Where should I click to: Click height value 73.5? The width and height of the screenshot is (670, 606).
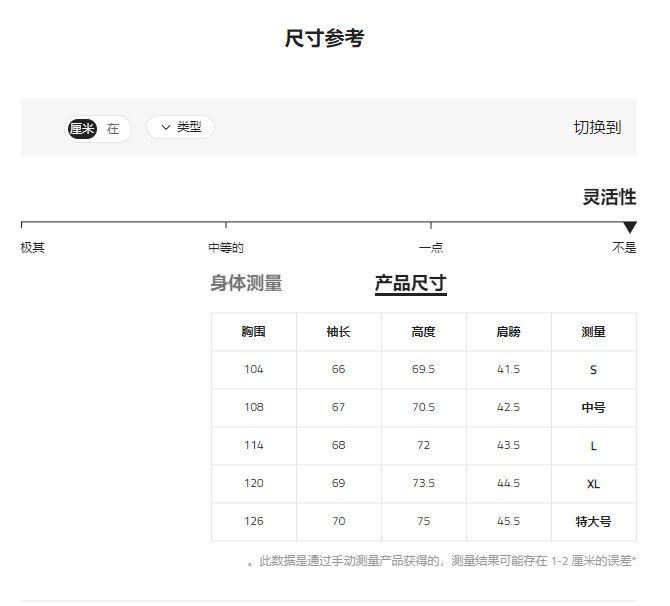[423, 483]
